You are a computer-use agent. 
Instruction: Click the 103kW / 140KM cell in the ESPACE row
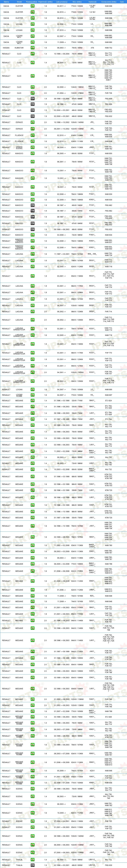(x=77, y=122)
